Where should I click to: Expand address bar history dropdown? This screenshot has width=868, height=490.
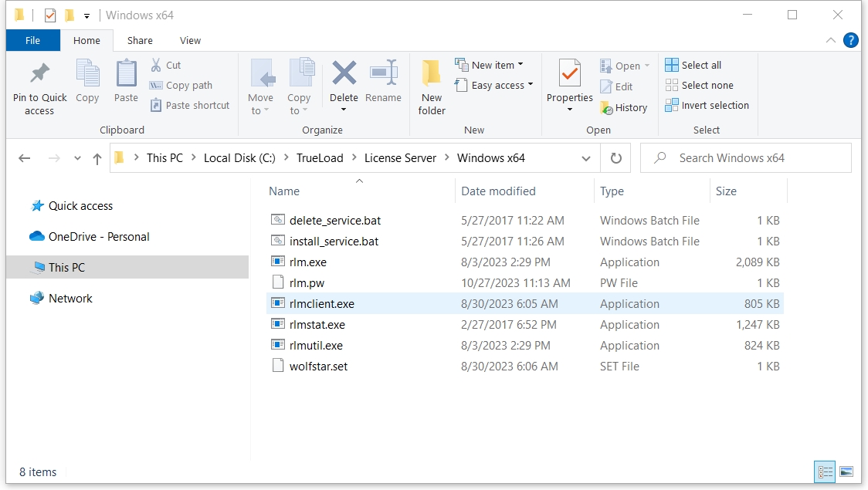586,158
